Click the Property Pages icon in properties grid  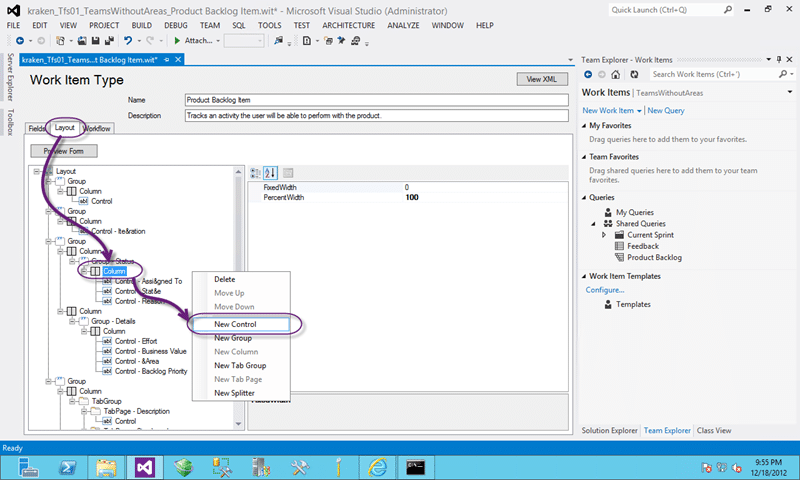(288, 173)
